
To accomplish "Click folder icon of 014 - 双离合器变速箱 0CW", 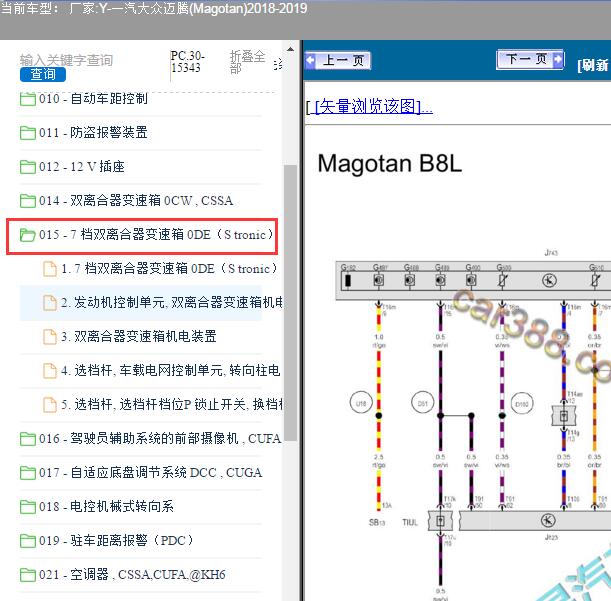I will click(x=28, y=200).
